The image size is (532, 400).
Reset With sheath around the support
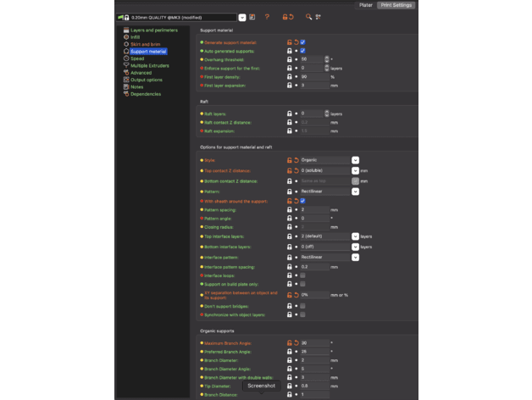[x=296, y=201]
